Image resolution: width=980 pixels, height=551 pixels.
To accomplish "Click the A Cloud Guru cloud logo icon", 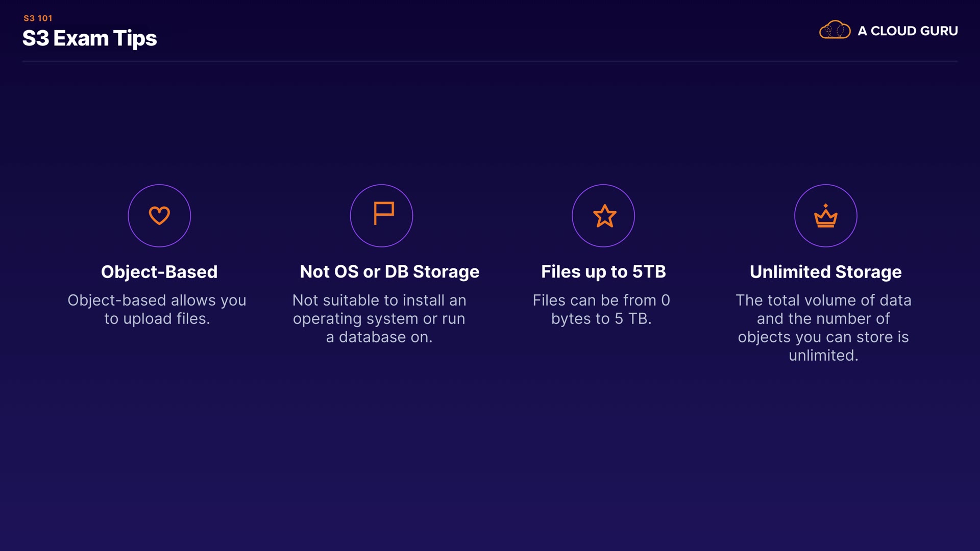I will click(835, 30).
